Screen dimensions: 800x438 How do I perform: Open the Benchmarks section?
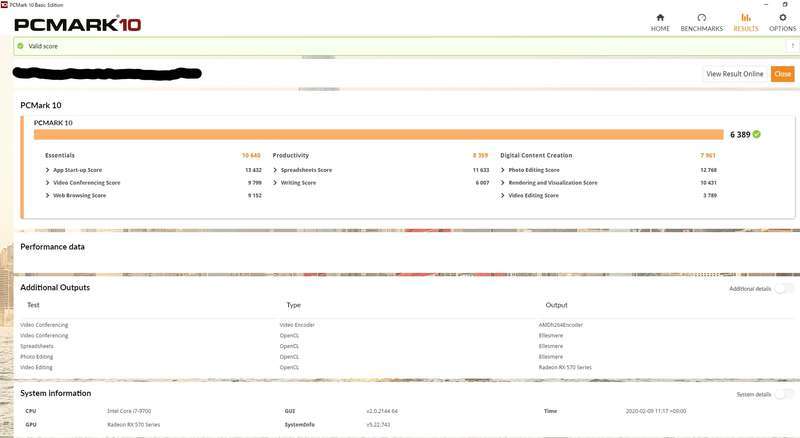coord(702,23)
